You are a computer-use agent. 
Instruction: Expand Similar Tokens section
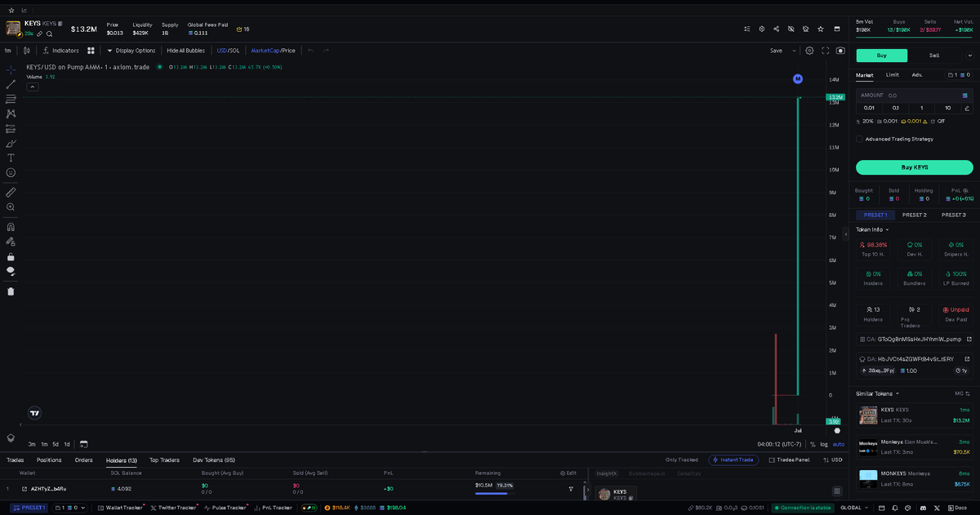pos(877,393)
